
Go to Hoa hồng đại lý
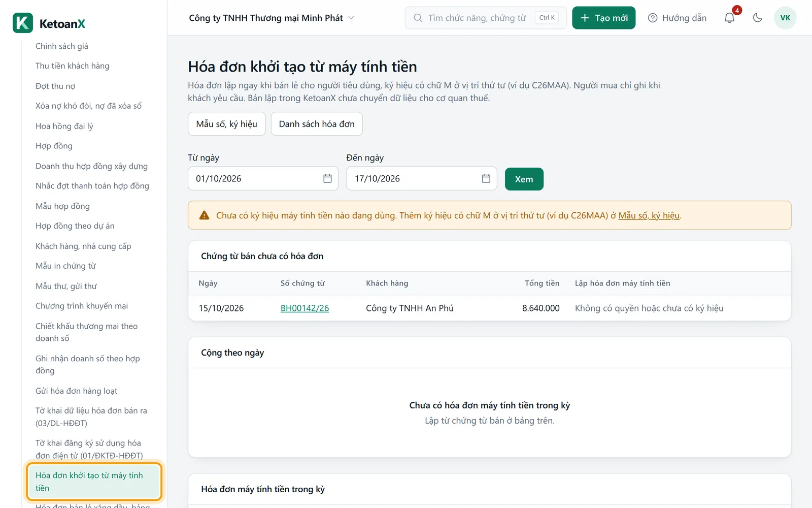[64, 126]
